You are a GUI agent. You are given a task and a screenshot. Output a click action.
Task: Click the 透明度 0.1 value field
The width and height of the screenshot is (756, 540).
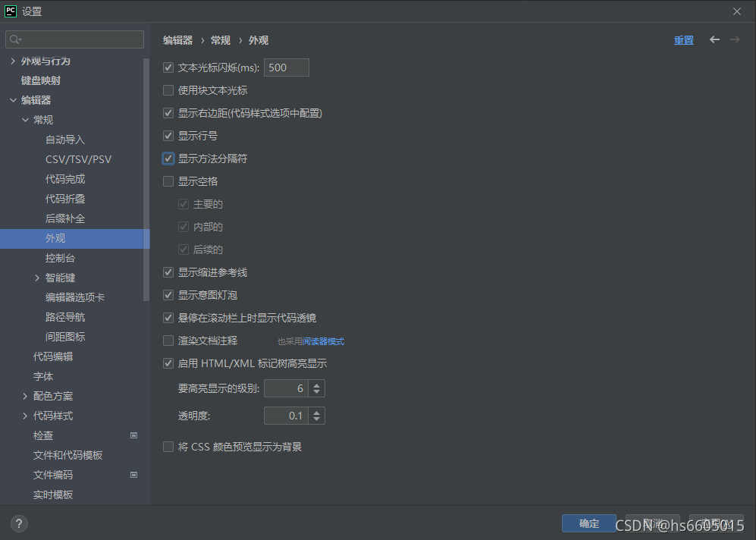[x=286, y=416]
